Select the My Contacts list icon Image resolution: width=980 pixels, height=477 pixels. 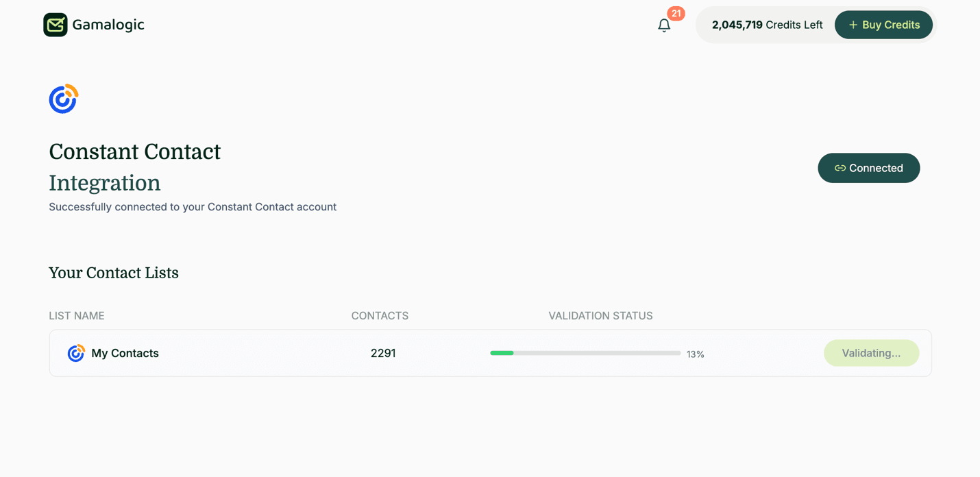[75, 353]
